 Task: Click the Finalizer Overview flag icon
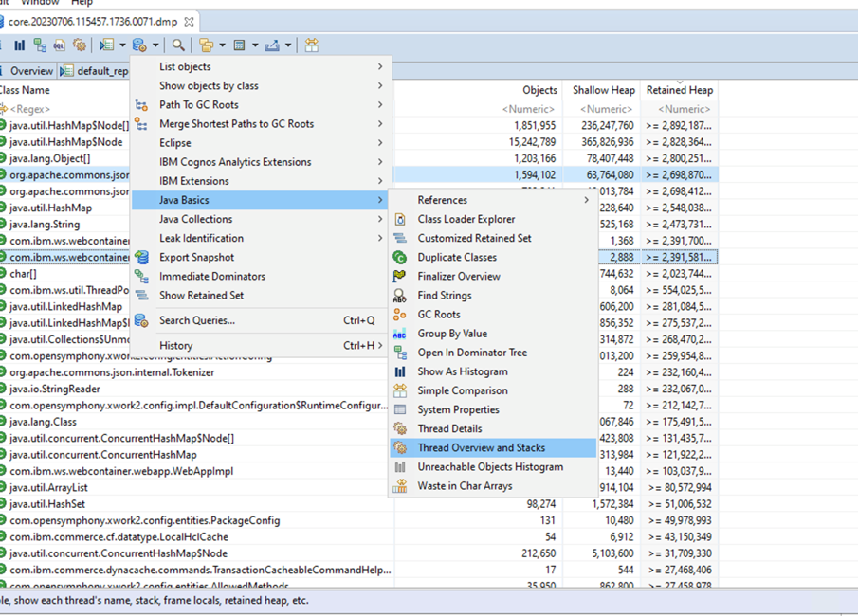coord(400,277)
